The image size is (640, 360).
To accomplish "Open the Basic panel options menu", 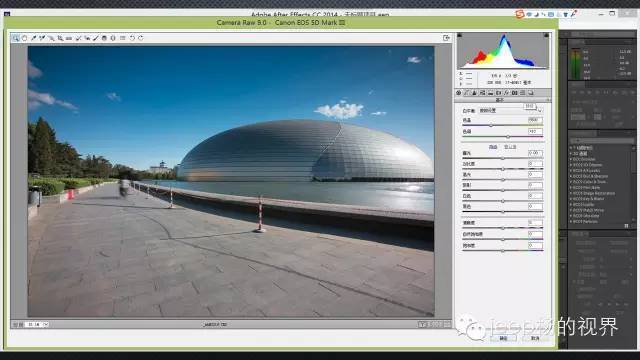I will click(548, 100).
